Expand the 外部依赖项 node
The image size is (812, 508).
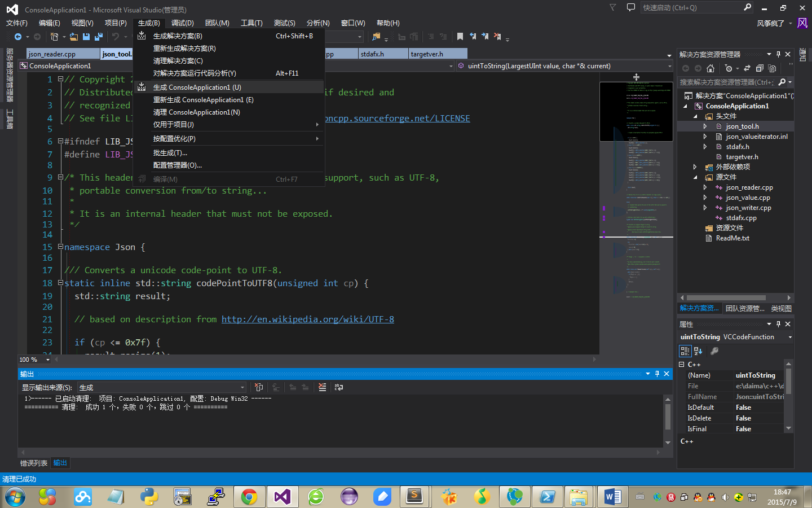695,167
